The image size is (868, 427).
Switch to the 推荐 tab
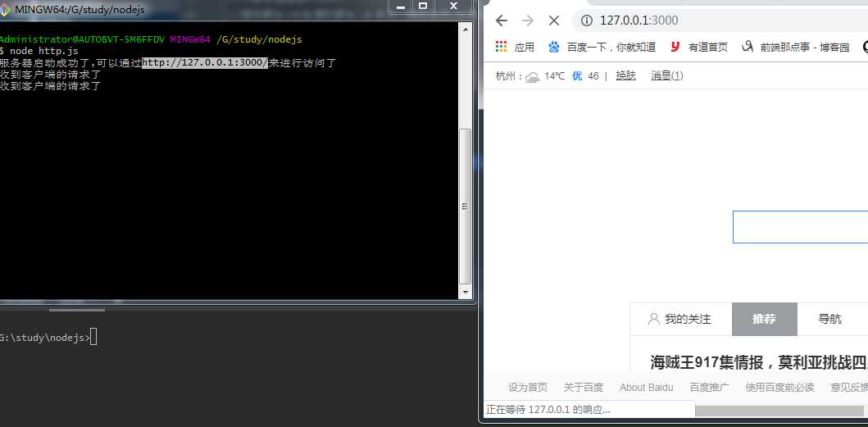click(765, 319)
